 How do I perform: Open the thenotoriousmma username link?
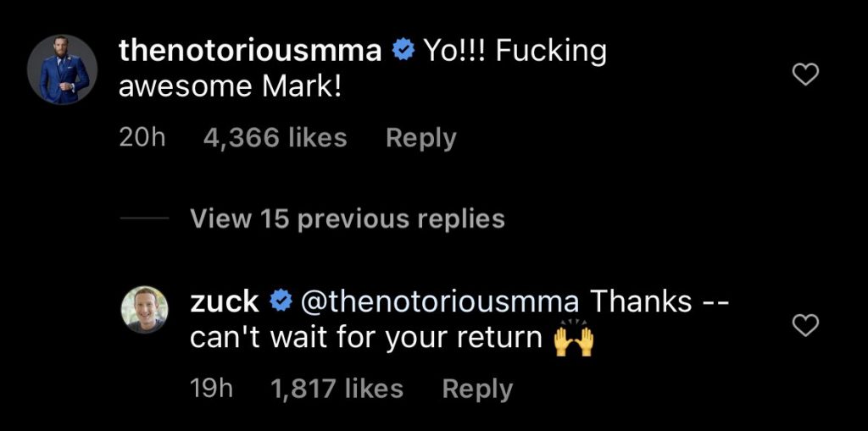250,52
